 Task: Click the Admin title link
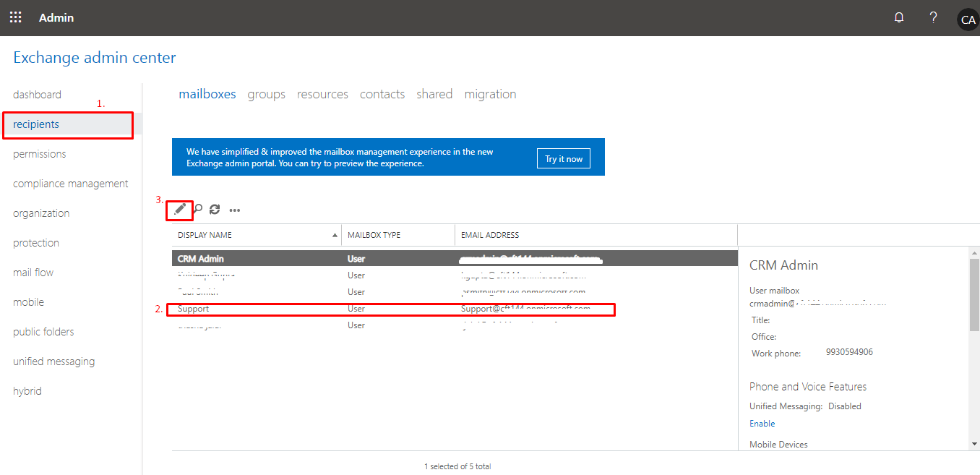(x=56, y=17)
